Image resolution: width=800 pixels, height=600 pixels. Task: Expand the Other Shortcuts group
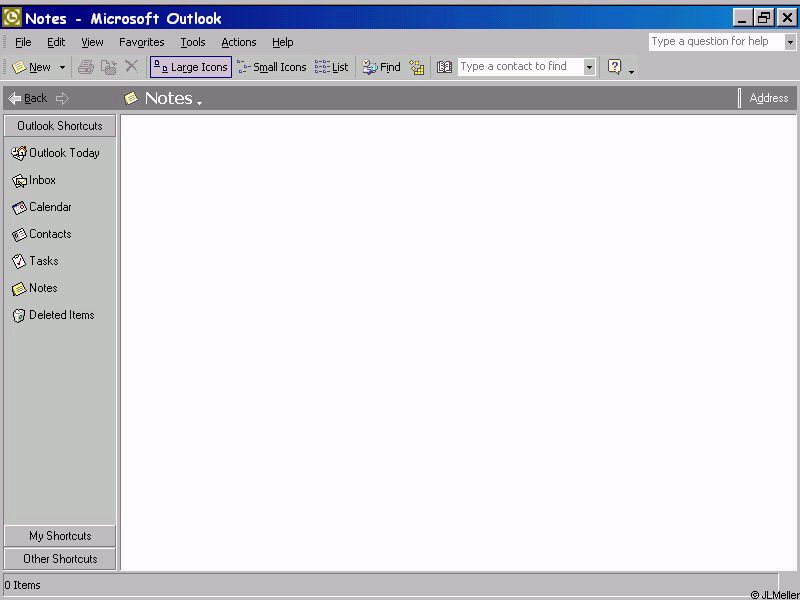60,559
